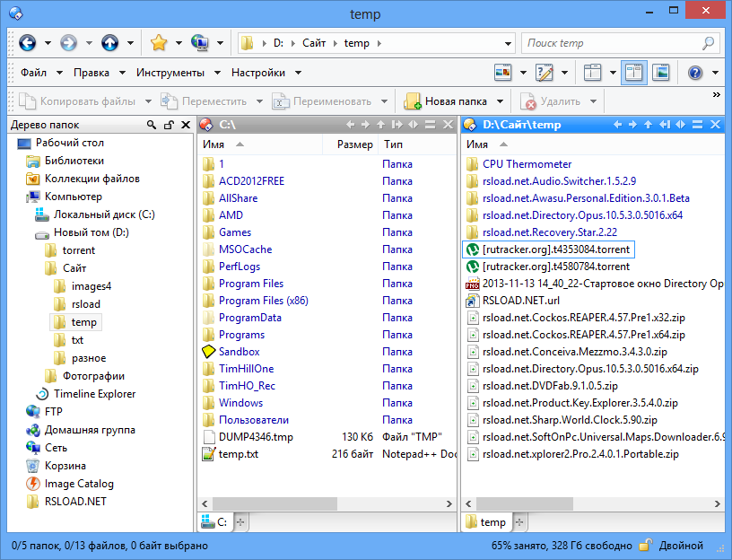Click the Help question mark icon
This screenshot has height=560, width=732.
click(694, 73)
